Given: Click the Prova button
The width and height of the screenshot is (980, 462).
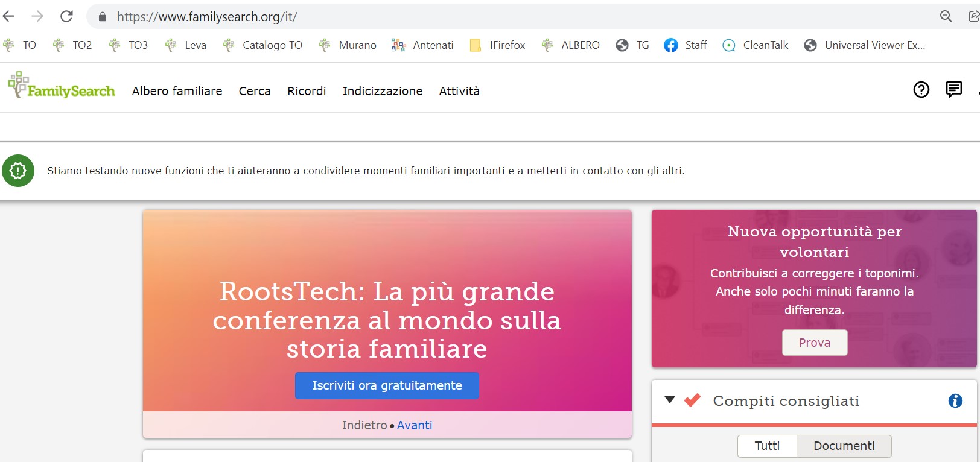Looking at the screenshot, I should tap(815, 343).
